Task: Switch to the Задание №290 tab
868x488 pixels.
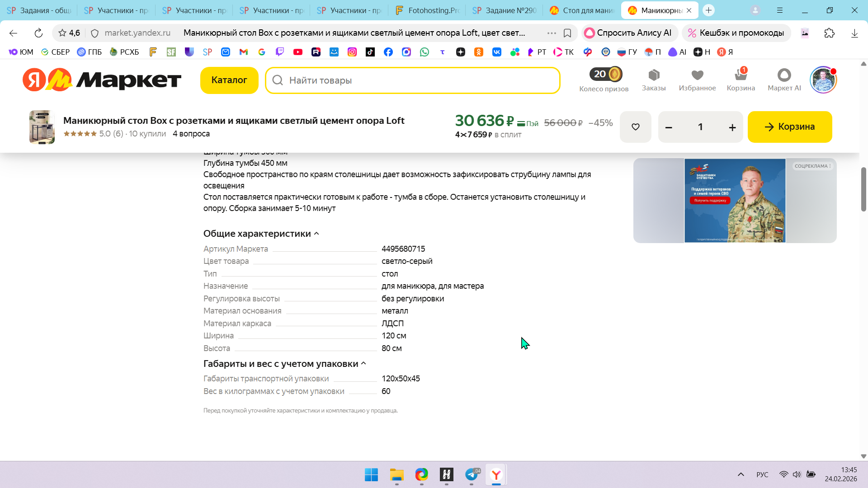Action: click(x=505, y=10)
